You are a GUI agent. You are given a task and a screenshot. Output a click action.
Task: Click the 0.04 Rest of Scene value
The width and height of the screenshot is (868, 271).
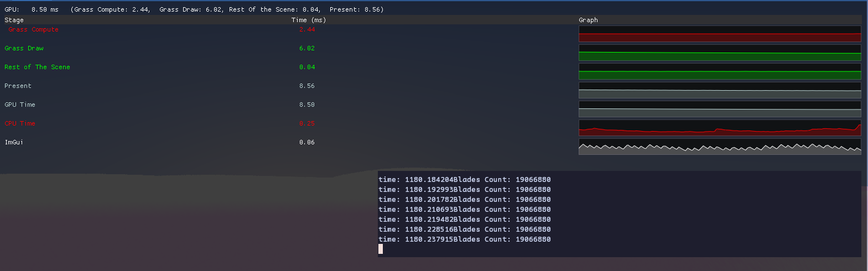(x=307, y=67)
